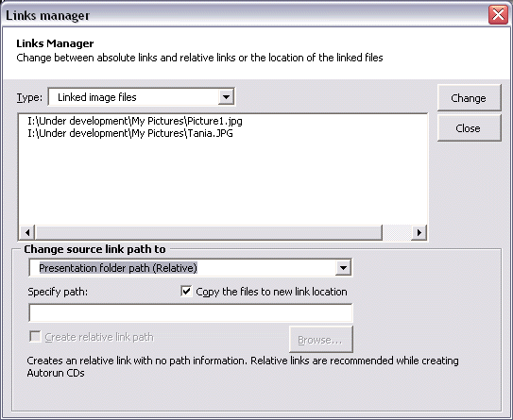
Task: Click the horizontal scrollbar thumb
Action: [209, 232]
